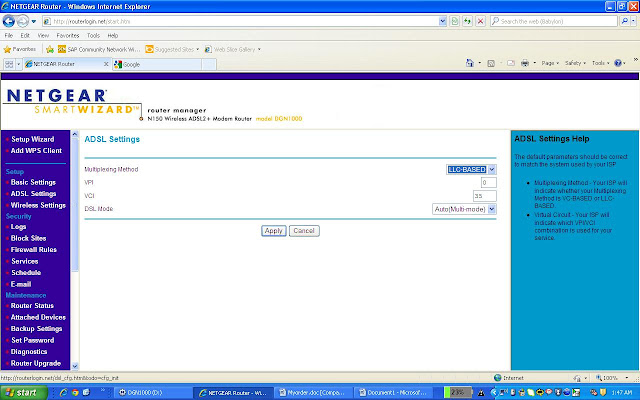Open the View menu
The image size is (640, 400).
click(43, 36)
